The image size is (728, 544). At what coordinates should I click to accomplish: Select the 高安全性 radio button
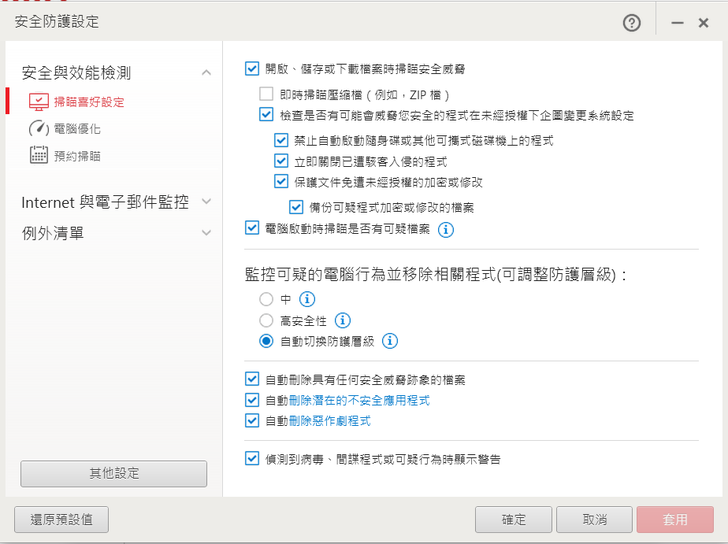coord(266,320)
